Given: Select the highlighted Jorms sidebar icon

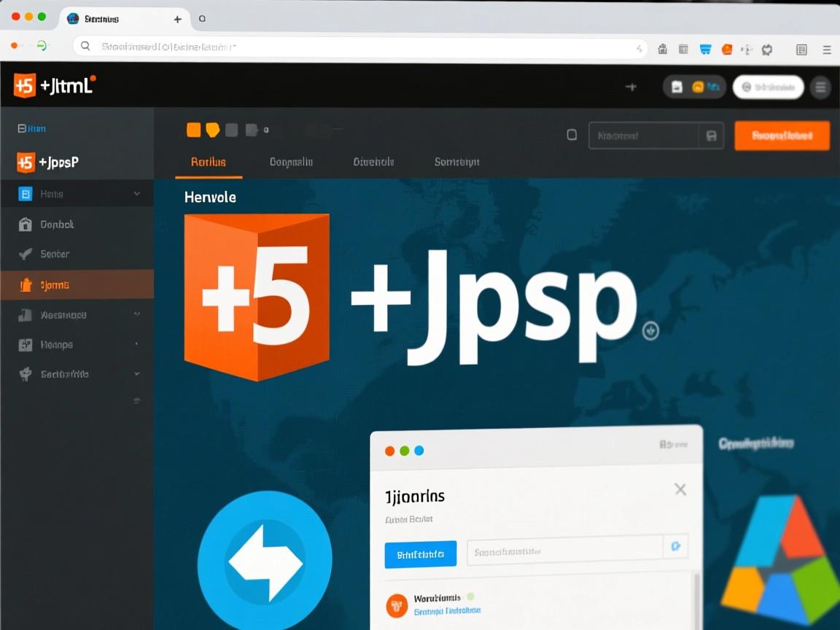Looking at the screenshot, I should tap(25, 284).
